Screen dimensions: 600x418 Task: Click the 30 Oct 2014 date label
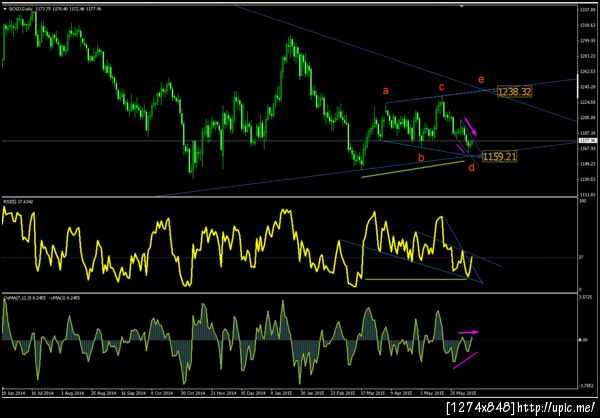(x=192, y=393)
